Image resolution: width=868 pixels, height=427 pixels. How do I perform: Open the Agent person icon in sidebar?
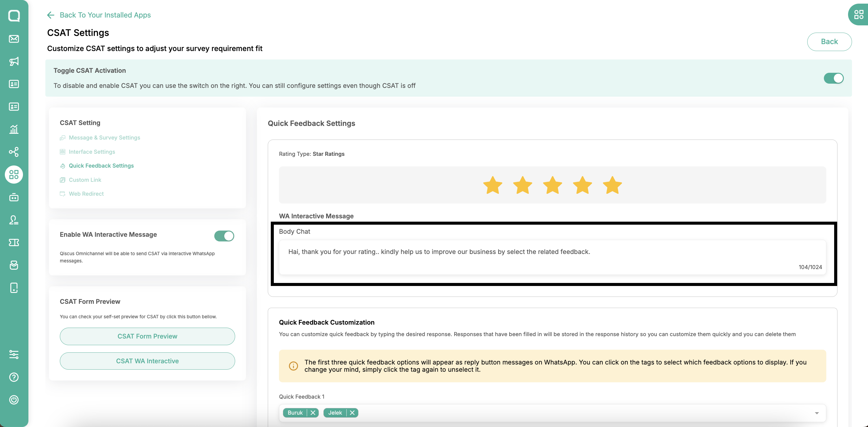14,220
